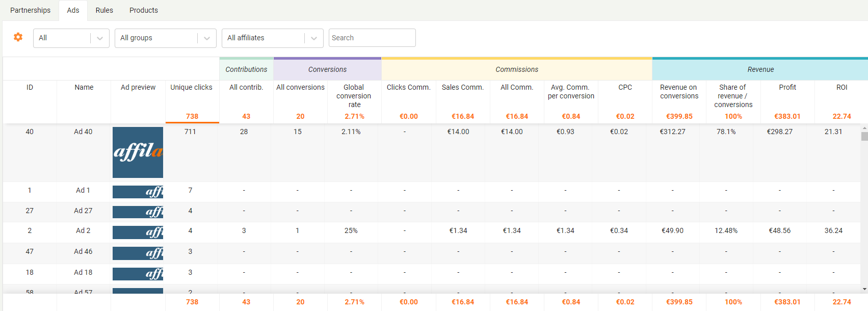Click the footer total €399.85

[679, 302]
